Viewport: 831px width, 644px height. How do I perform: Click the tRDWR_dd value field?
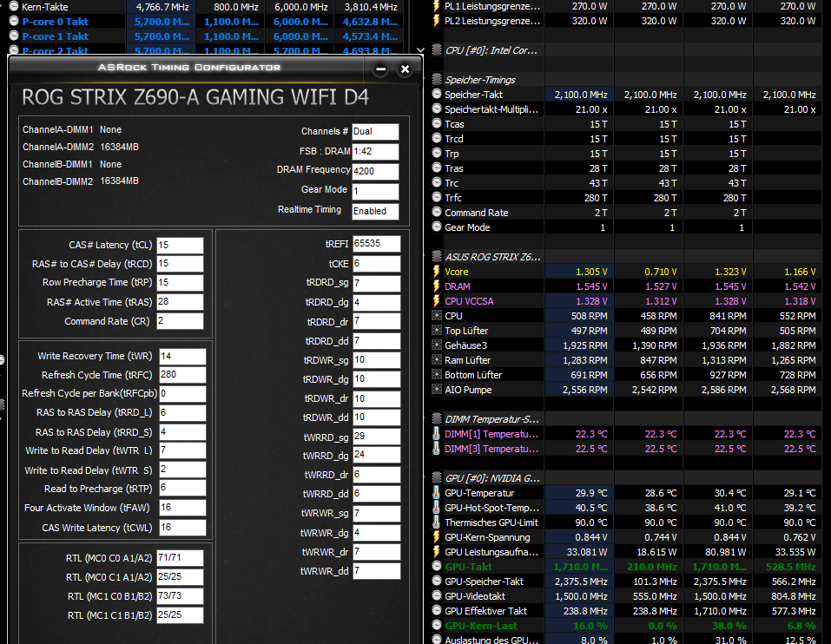click(x=376, y=417)
